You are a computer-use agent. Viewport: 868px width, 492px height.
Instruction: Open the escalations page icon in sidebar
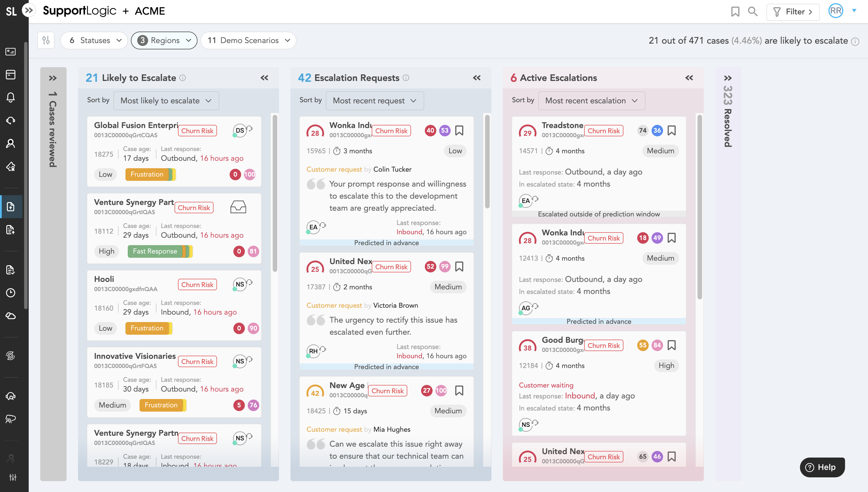[11, 206]
